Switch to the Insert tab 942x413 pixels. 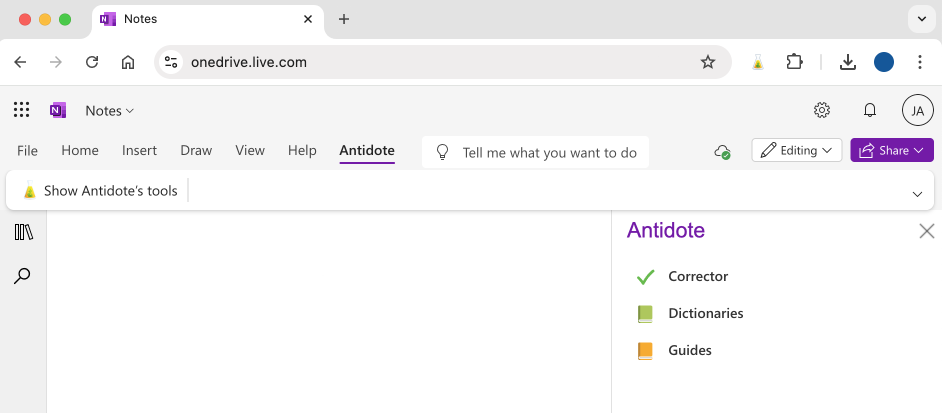pos(139,151)
